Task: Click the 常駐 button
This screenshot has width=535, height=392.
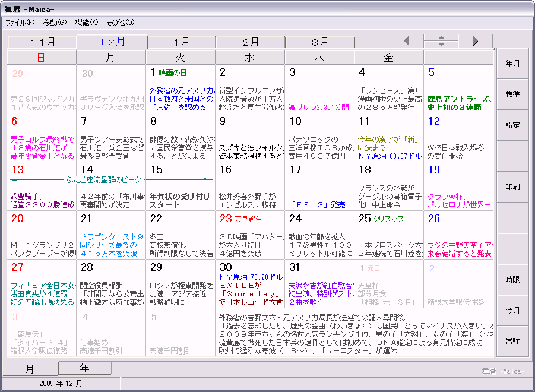Action: 512,342
